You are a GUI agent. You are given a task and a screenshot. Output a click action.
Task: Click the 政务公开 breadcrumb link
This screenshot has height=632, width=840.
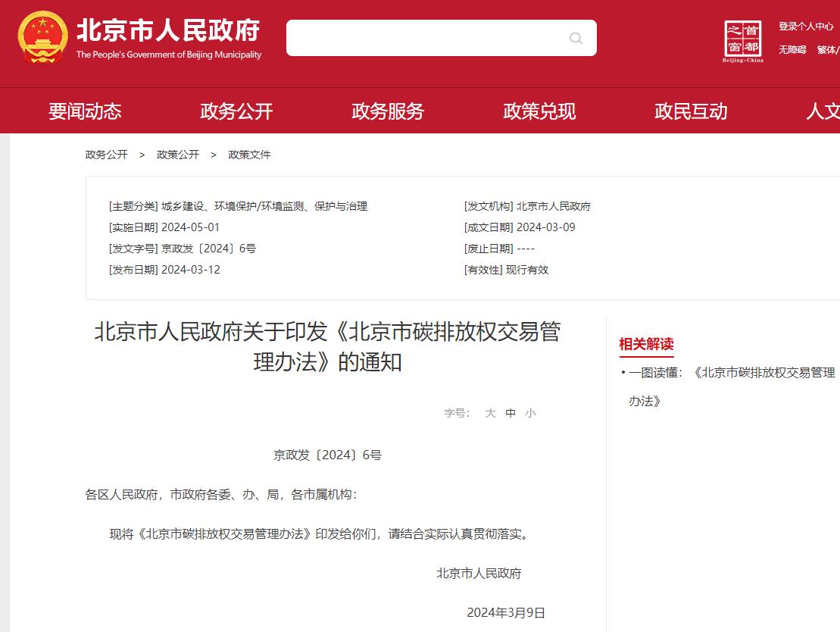(x=106, y=155)
